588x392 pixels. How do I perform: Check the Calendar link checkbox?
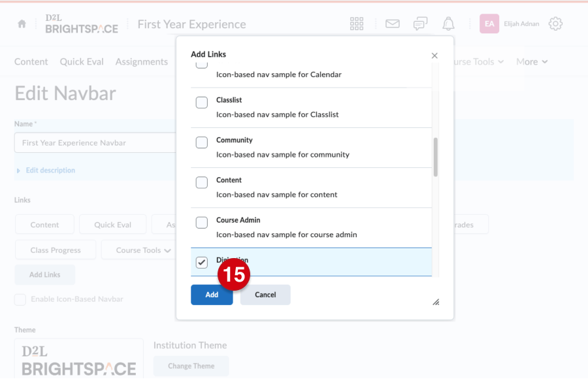point(202,65)
